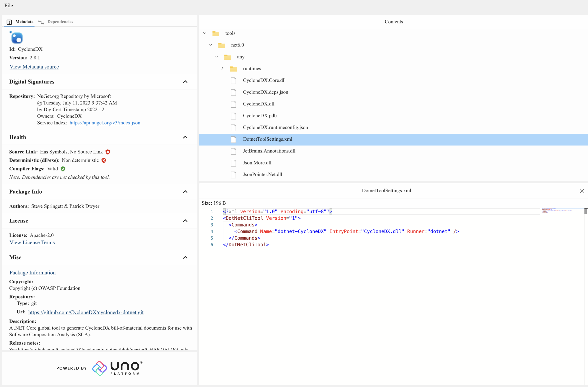
Task: Click the CycloneDX.pdb file icon
Action: [x=233, y=116]
